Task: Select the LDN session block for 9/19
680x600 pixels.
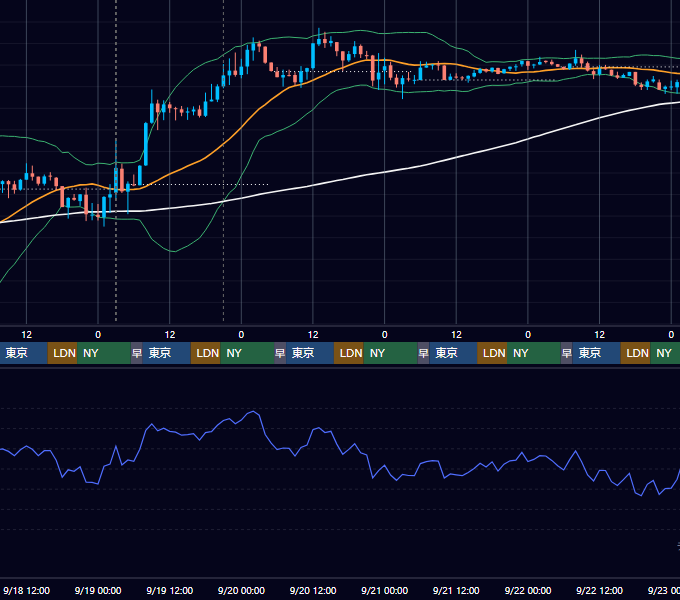Action: point(206,353)
